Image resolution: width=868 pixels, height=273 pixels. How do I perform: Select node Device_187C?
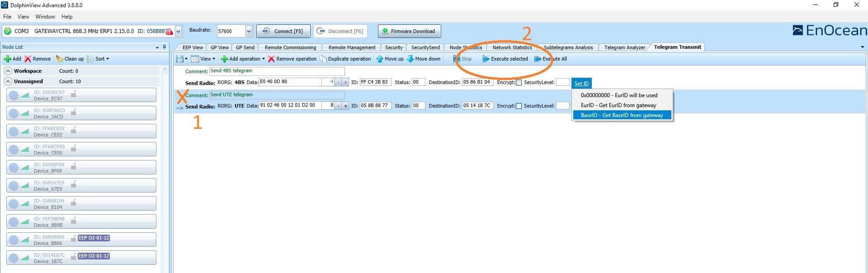click(x=81, y=258)
